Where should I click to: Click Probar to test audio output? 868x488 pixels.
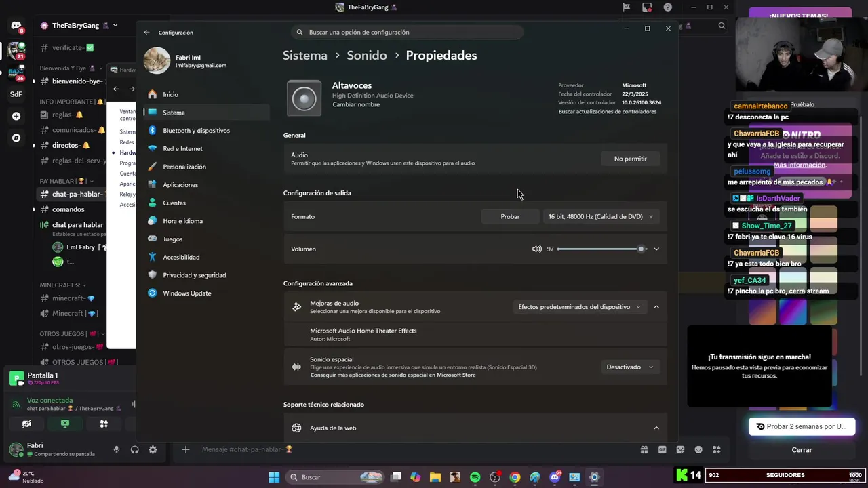(510, 216)
